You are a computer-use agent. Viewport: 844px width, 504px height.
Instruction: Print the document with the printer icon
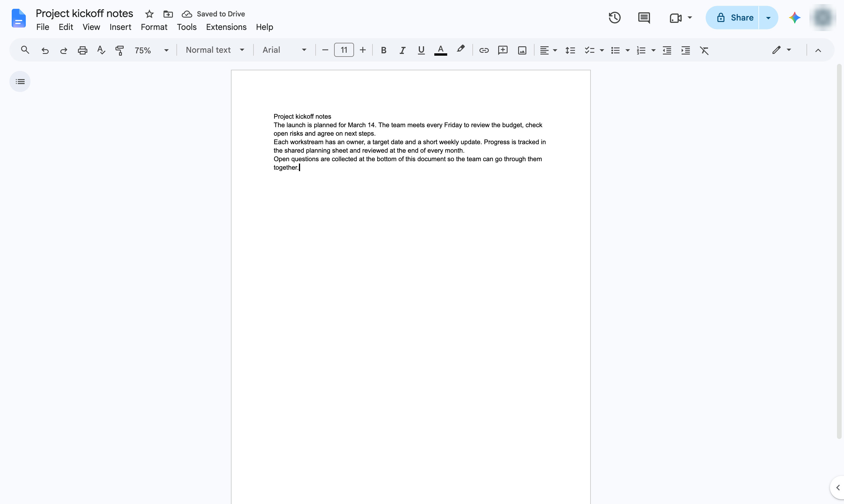click(x=83, y=50)
